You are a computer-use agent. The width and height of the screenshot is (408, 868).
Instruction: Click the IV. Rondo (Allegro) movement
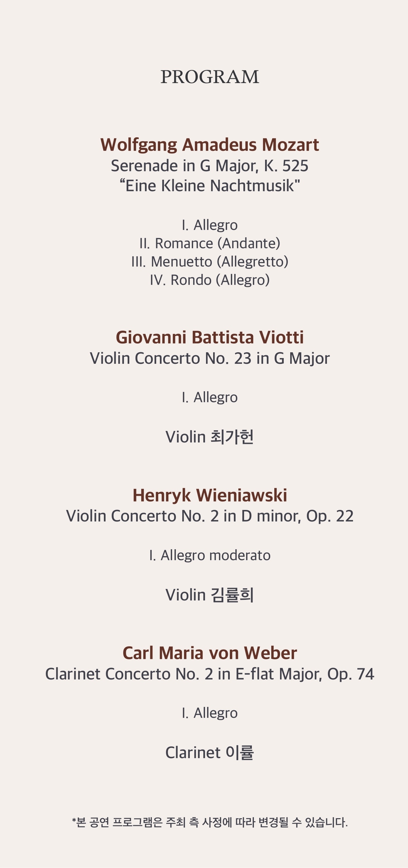point(209,280)
